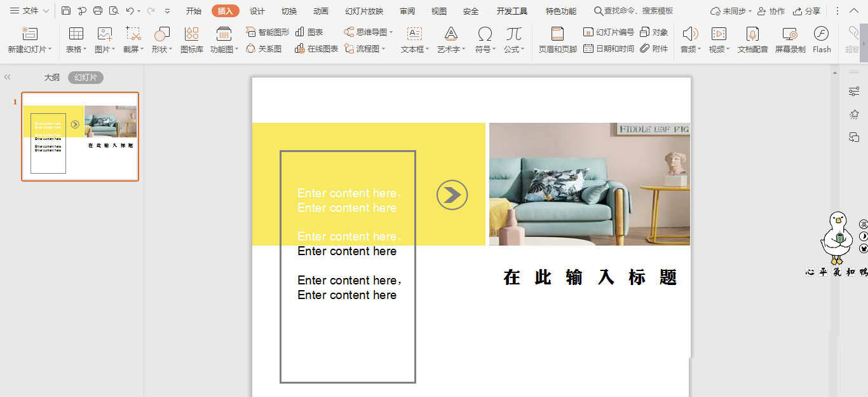Open the function diagram tool (功能图)
The image size is (868, 397).
(x=224, y=39)
